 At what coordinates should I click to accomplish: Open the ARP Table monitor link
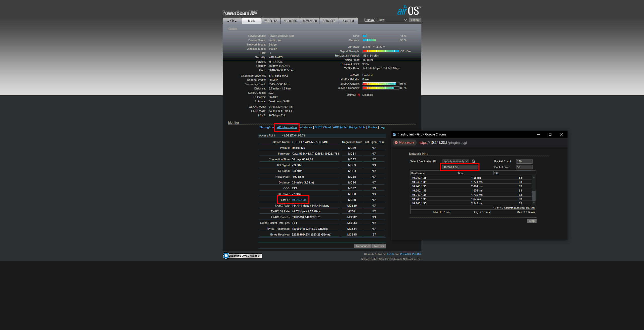click(340, 127)
